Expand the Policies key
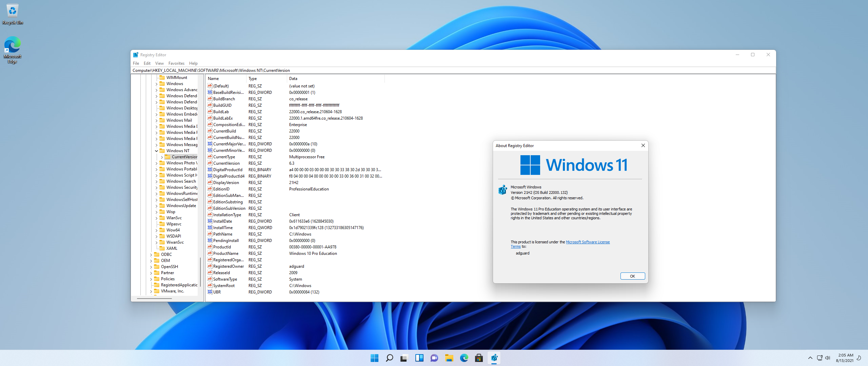 click(x=151, y=279)
